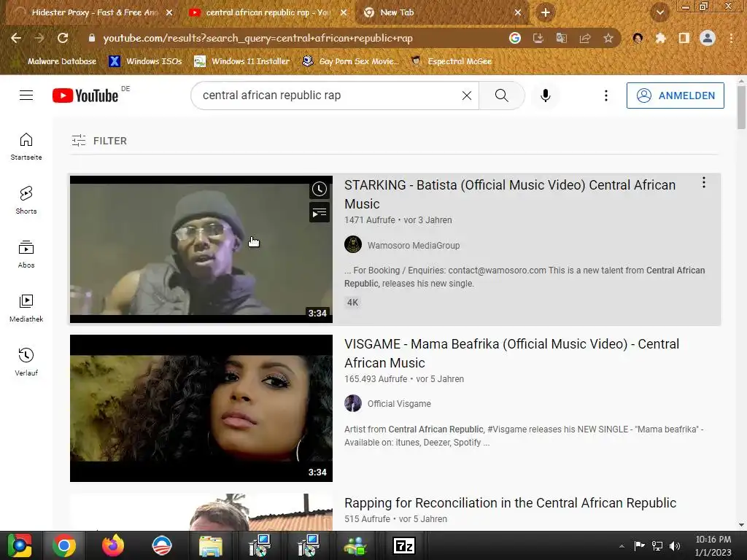Open Shorts in the sidebar

(x=26, y=200)
